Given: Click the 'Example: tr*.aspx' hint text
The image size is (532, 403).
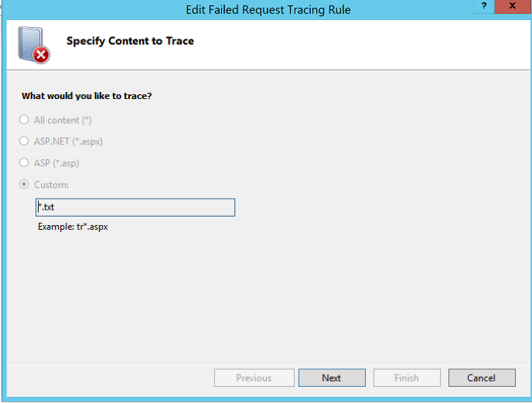Looking at the screenshot, I should [73, 227].
